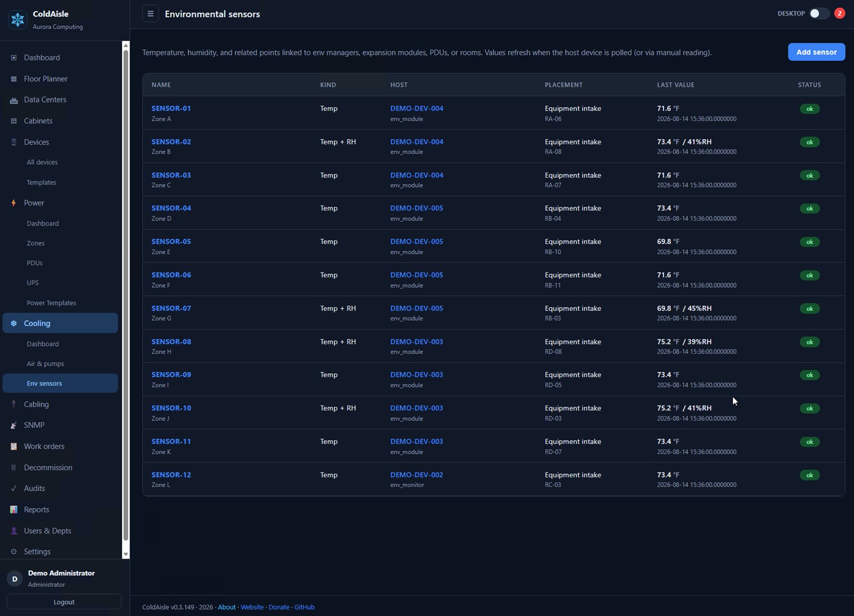Open the red notification badge

[x=840, y=13]
